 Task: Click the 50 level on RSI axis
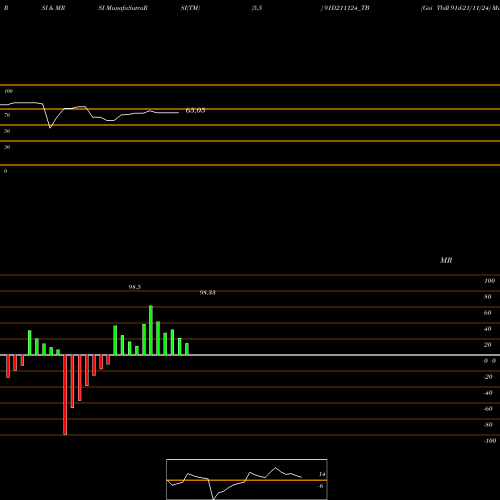coord(7,131)
